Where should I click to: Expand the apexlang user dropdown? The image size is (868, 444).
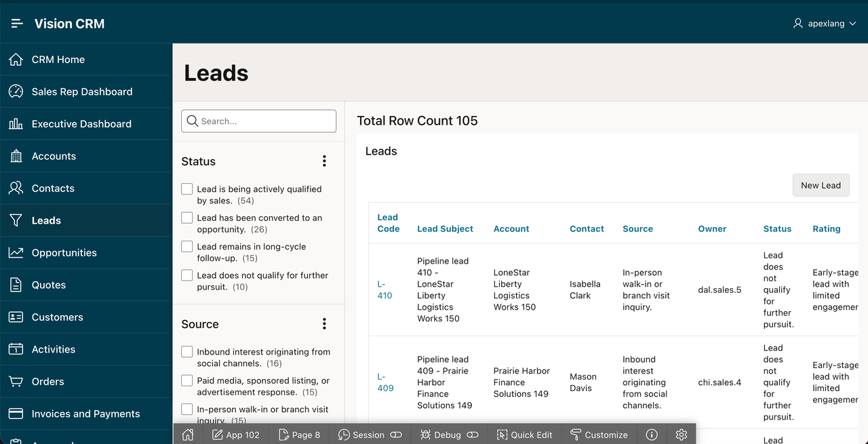coord(825,24)
